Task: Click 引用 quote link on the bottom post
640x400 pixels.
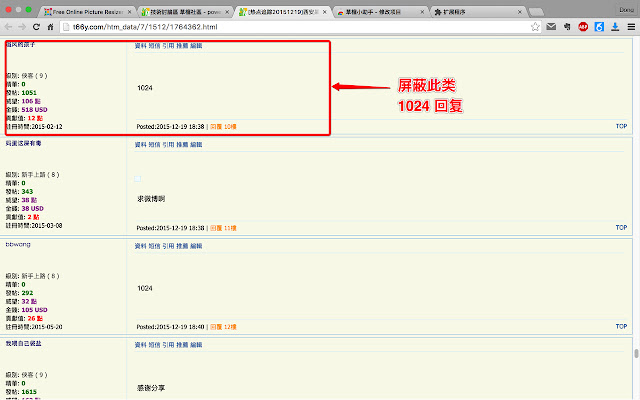Action: [168, 345]
